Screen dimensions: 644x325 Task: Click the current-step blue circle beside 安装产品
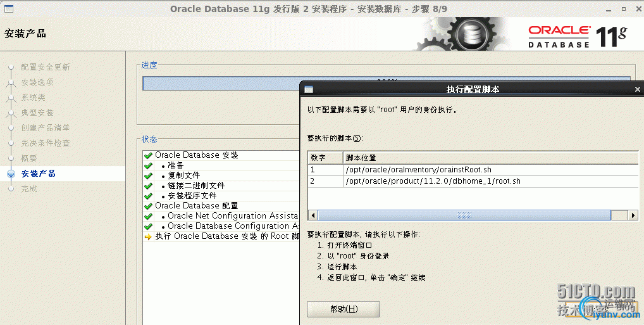click(x=11, y=174)
